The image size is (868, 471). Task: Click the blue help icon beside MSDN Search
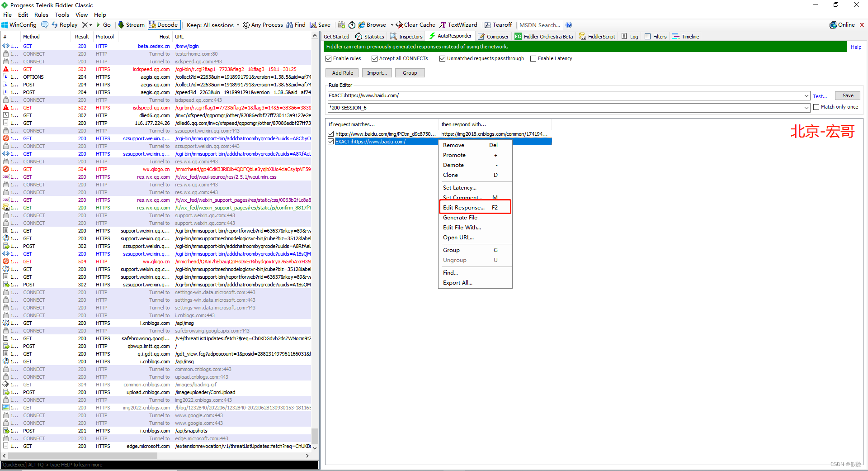tap(569, 25)
